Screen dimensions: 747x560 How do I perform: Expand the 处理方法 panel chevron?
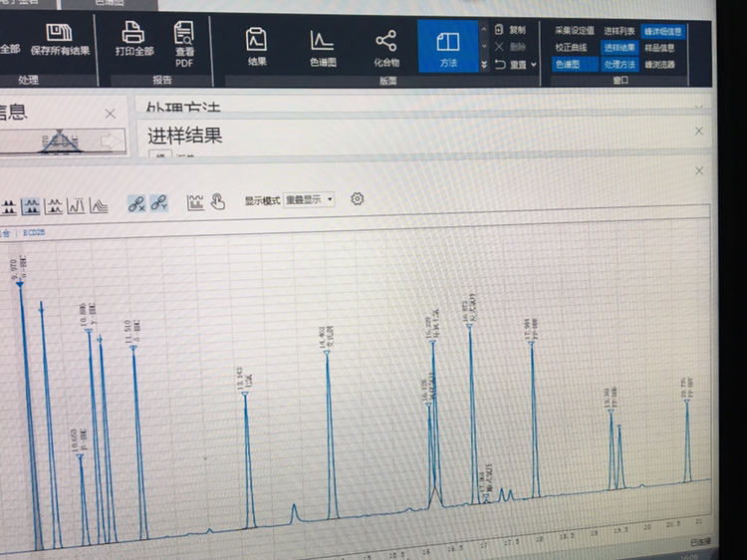coord(699,108)
